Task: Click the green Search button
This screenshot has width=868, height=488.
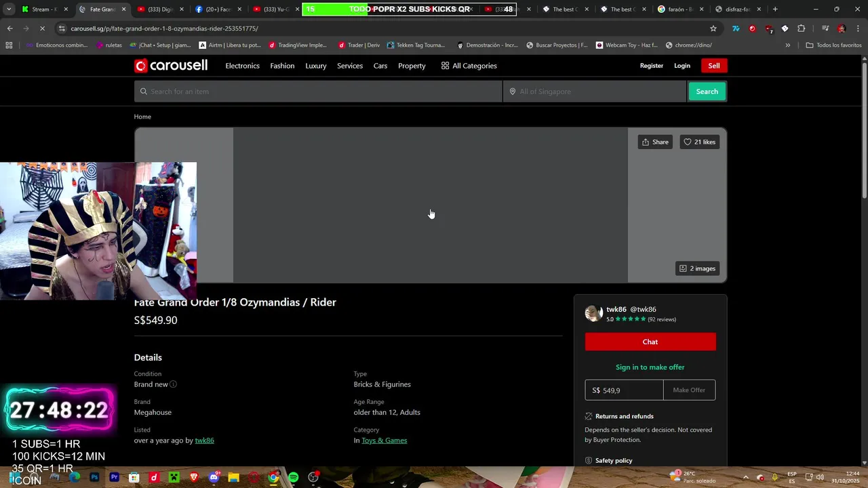Action: pos(707,91)
